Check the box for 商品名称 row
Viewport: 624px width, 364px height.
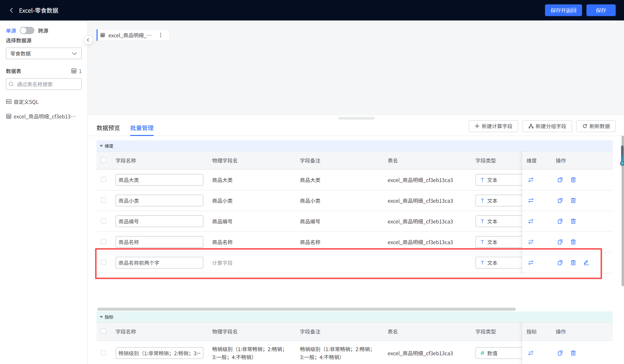(103, 242)
